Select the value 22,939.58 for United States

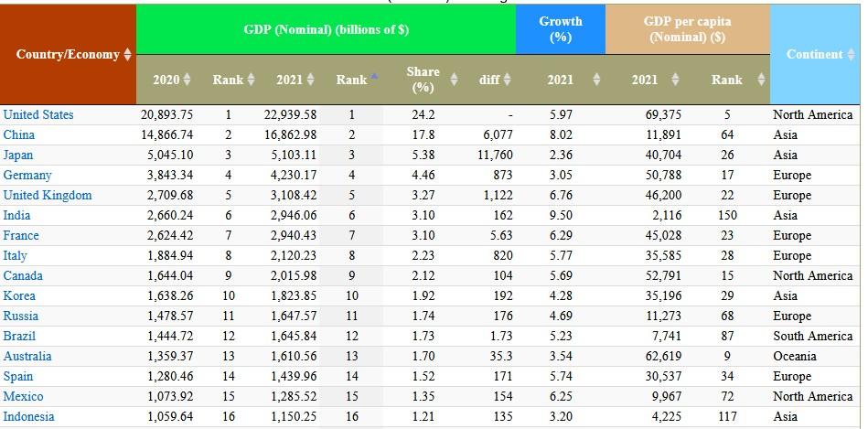pos(290,114)
